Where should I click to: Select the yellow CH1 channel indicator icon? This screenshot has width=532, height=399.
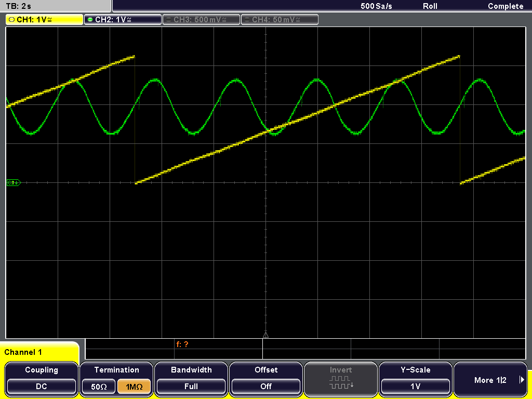tap(11, 19)
